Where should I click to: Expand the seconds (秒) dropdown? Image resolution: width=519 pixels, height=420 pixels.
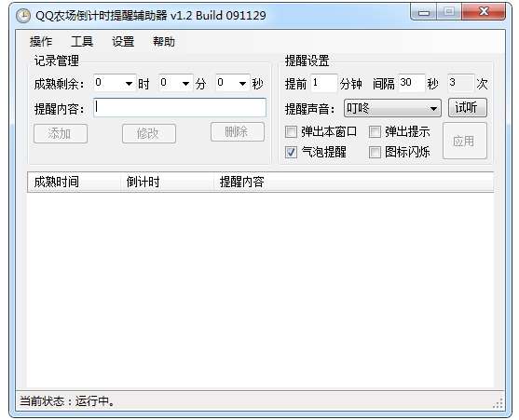242,83
